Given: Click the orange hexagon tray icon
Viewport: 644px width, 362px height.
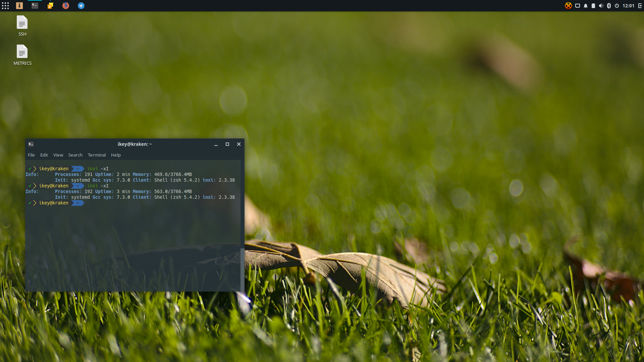Looking at the screenshot, I should [568, 6].
